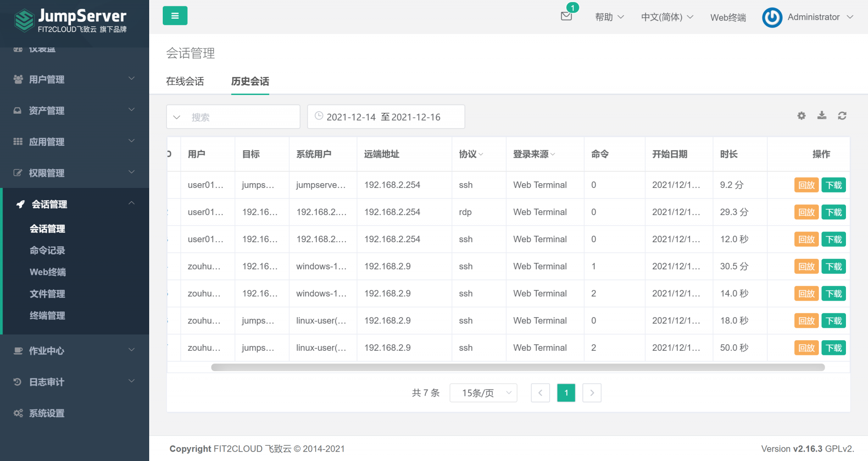Open the 中文(简体) language dropdown
The width and height of the screenshot is (868, 461).
[x=667, y=17]
